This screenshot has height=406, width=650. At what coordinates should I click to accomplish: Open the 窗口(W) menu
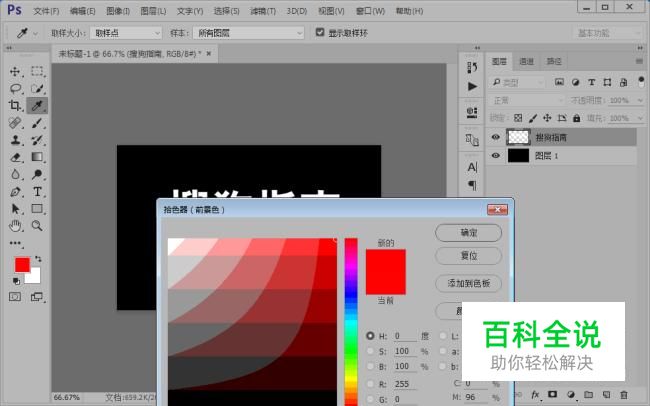click(370, 11)
